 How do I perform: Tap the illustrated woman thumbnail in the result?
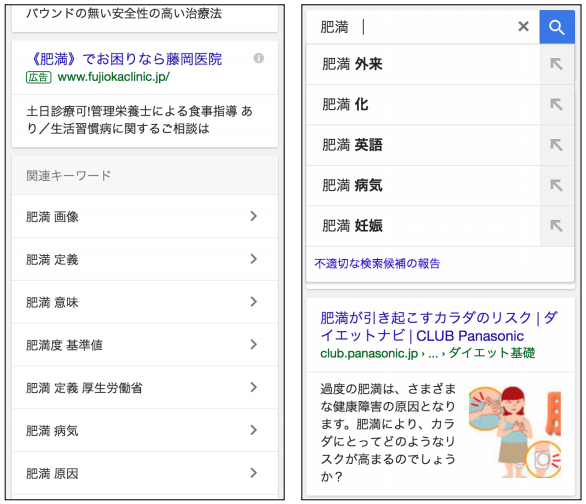point(515,432)
